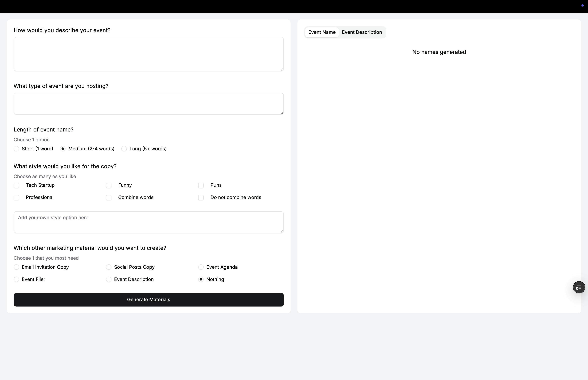
Task: Click 'What type of event are you hosting?' label
Action: click(61, 86)
